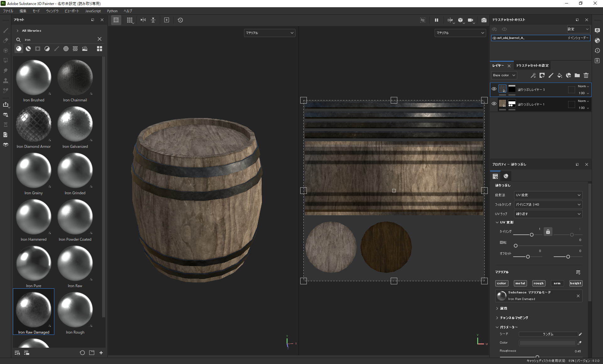Toggle the color channel button
This screenshot has height=364, width=603.
[x=502, y=283]
